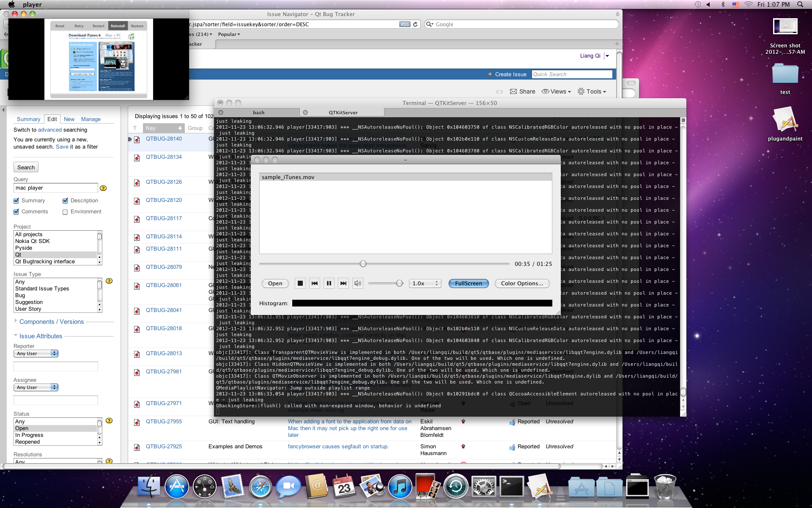Screen dimensions: 812x508
Task: Close the bash terminal tab
Action: [220, 113]
